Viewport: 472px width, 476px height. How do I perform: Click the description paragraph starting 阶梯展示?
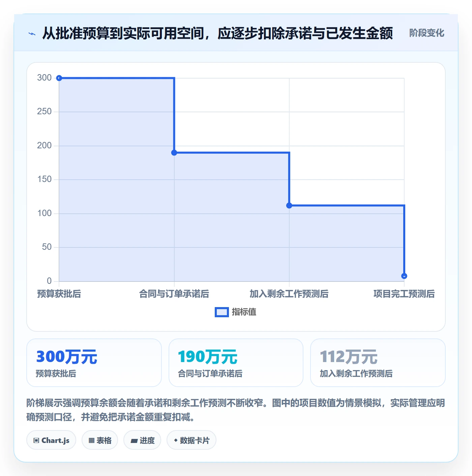tap(236, 410)
